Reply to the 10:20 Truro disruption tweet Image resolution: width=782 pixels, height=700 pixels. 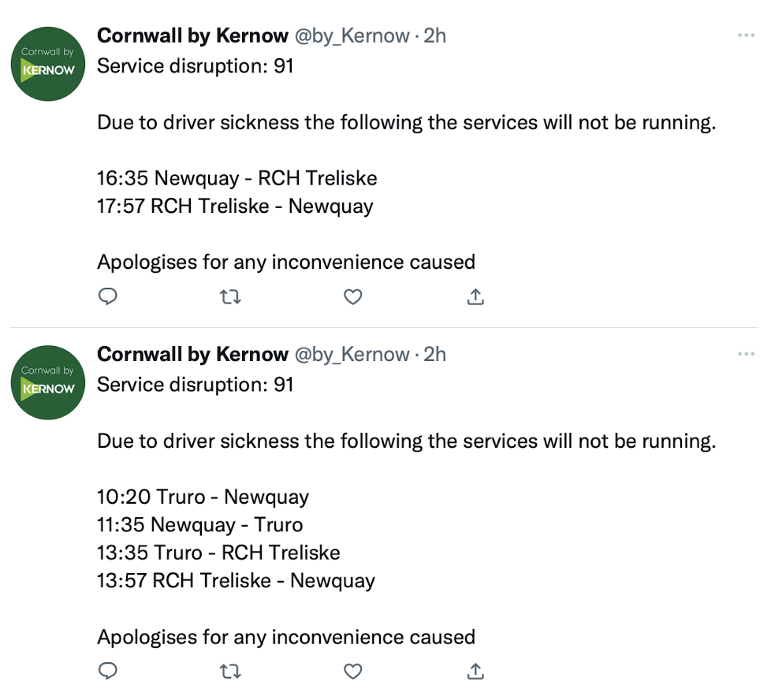click(109, 671)
